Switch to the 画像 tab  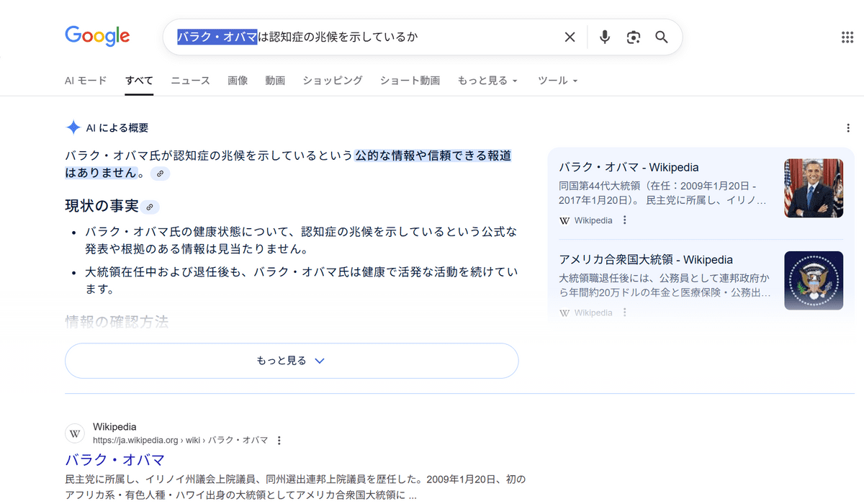238,81
